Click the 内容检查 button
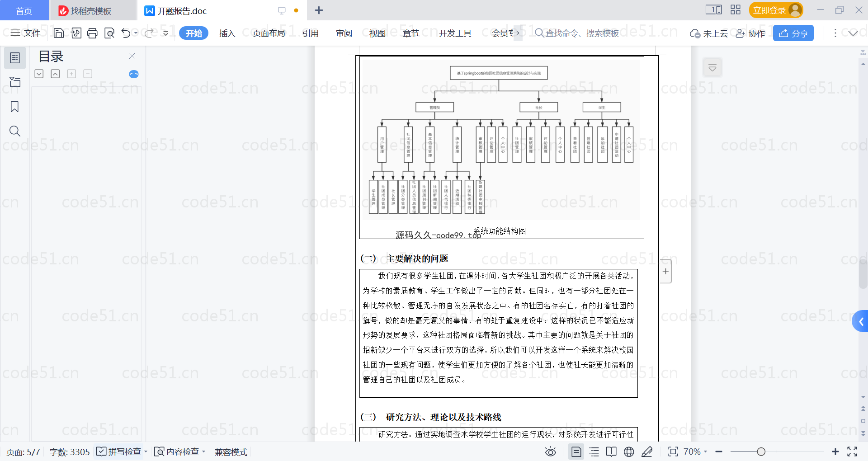Image resolution: width=868 pixels, height=461 pixels. coord(177,452)
